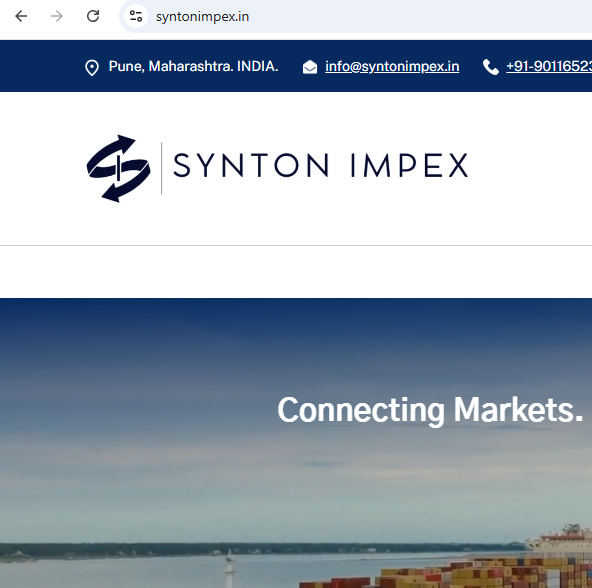The height and width of the screenshot is (588, 592).
Task: Click the stacked shipping containers in banner
Action: click(x=472, y=572)
